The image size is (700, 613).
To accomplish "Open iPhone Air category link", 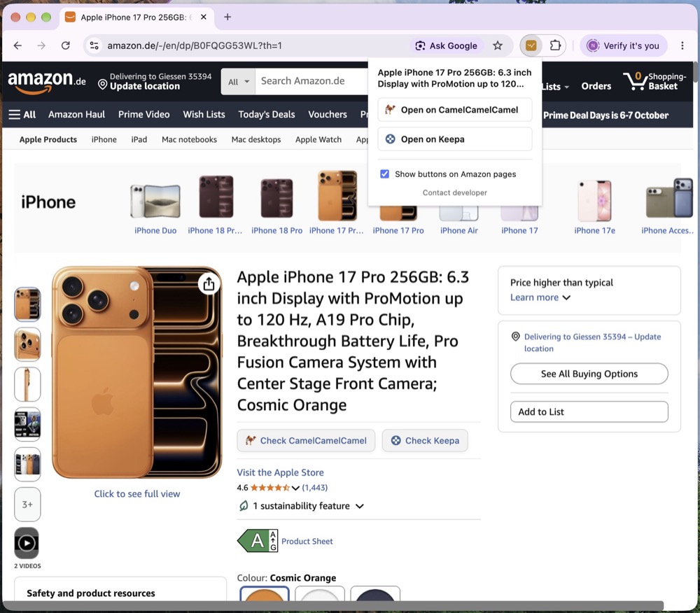I will (x=459, y=231).
